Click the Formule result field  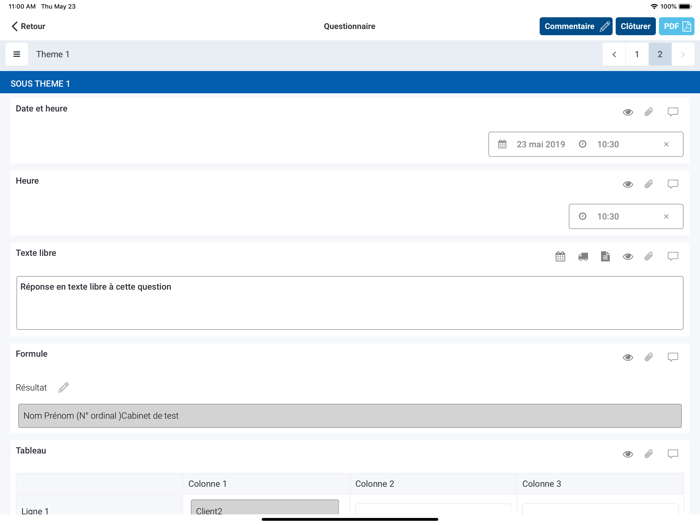click(350, 416)
